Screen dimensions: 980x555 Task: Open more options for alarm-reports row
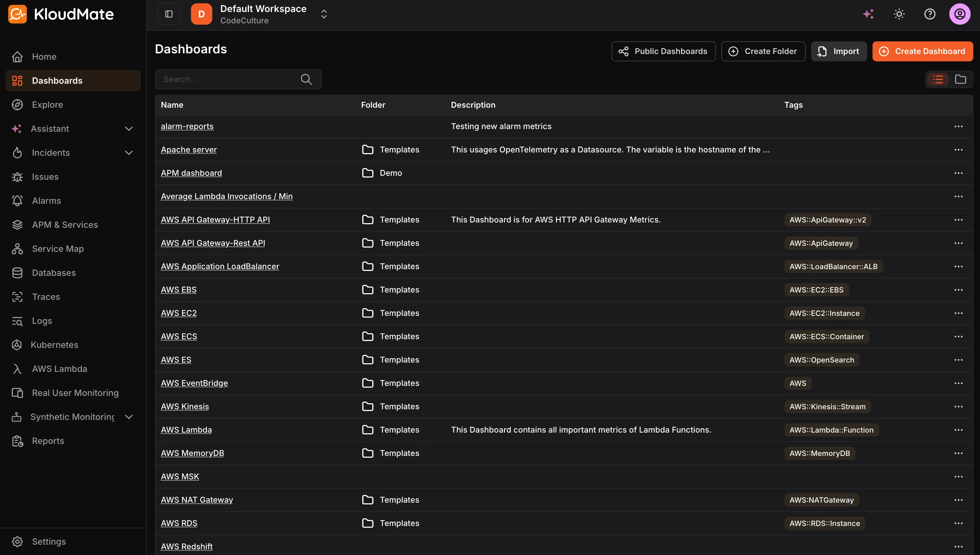(x=958, y=126)
